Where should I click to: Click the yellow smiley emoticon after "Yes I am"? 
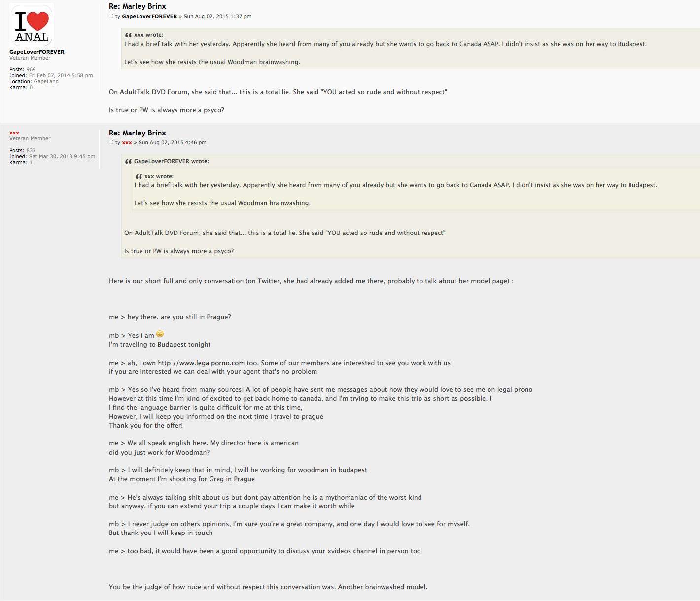160,334
